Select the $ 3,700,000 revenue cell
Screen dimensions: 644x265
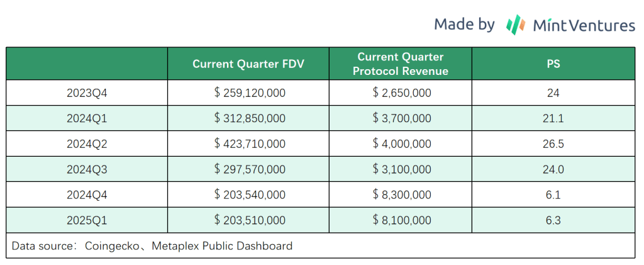click(401, 118)
